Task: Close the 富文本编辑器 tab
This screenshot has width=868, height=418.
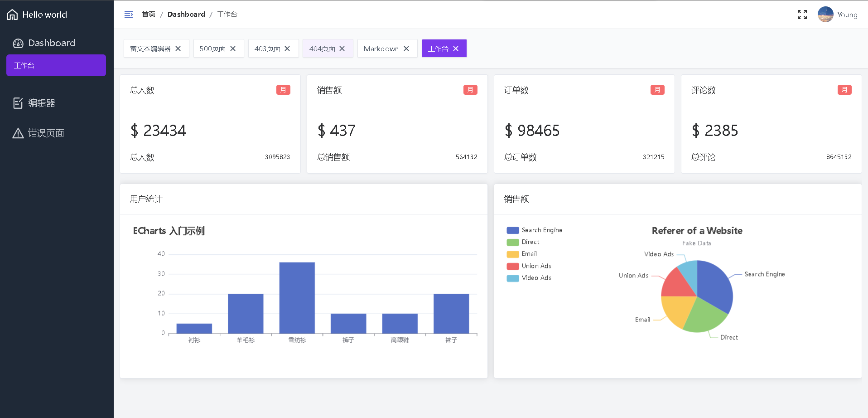Action: (x=178, y=49)
